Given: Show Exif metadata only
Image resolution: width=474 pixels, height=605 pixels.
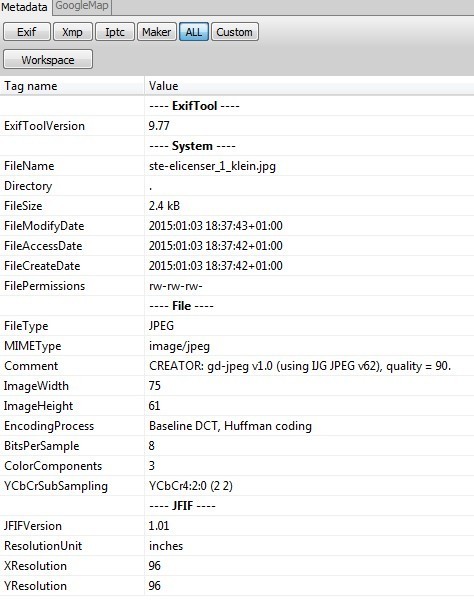Looking at the screenshot, I should tap(27, 32).
